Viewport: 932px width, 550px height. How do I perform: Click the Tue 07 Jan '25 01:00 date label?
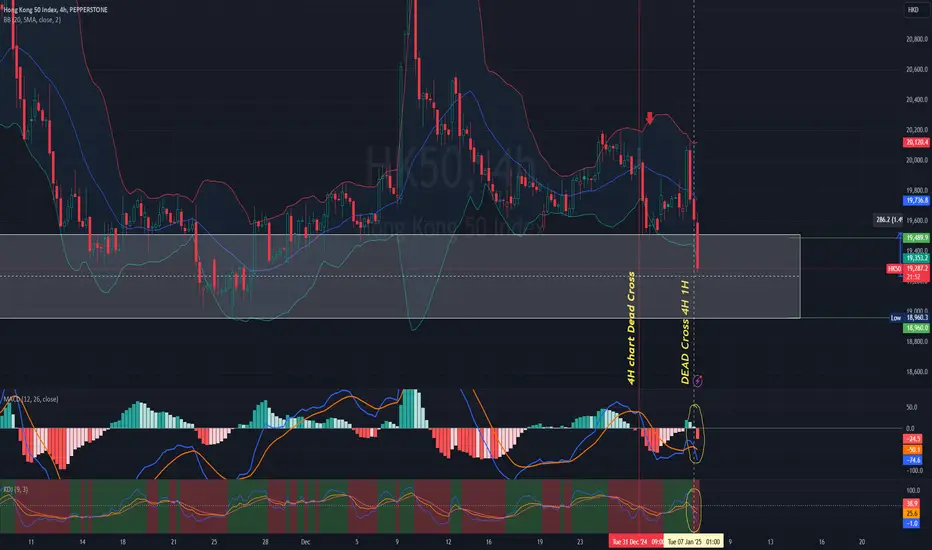click(x=693, y=542)
